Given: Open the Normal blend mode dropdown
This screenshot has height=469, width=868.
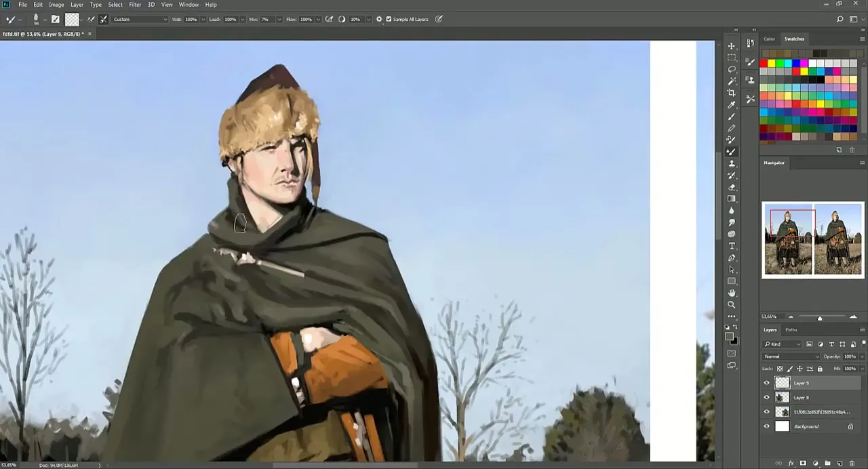Looking at the screenshot, I should (x=791, y=356).
